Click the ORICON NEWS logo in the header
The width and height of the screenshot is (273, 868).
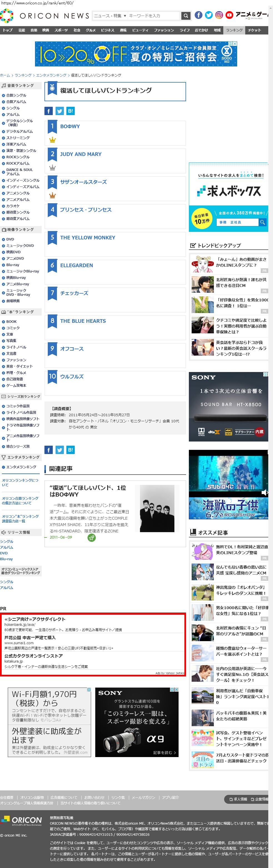click(45, 16)
